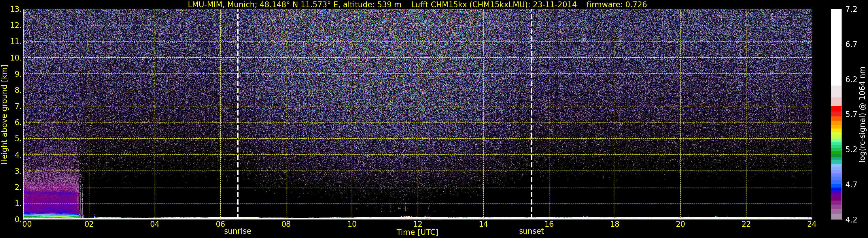
Task: Click the white dashed sunrise line
Action: point(238,114)
